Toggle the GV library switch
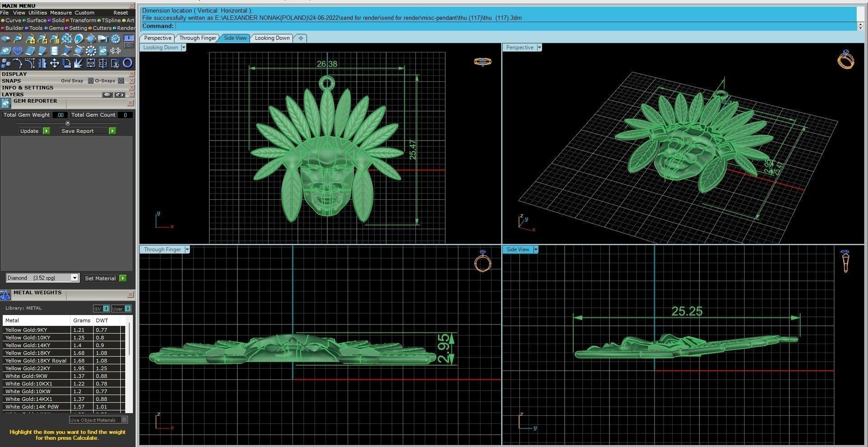The height and width of the screenshot is (447, 868). [101, 309]
